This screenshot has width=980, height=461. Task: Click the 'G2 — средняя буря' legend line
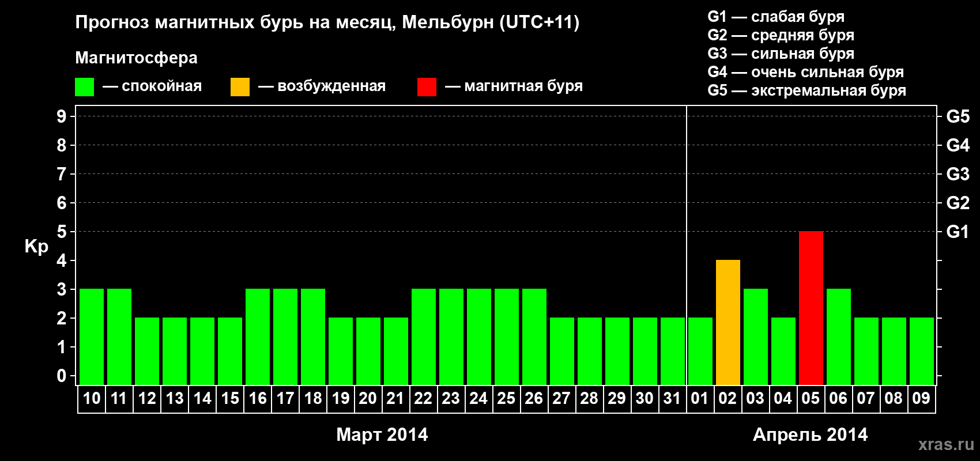point(781,35)
